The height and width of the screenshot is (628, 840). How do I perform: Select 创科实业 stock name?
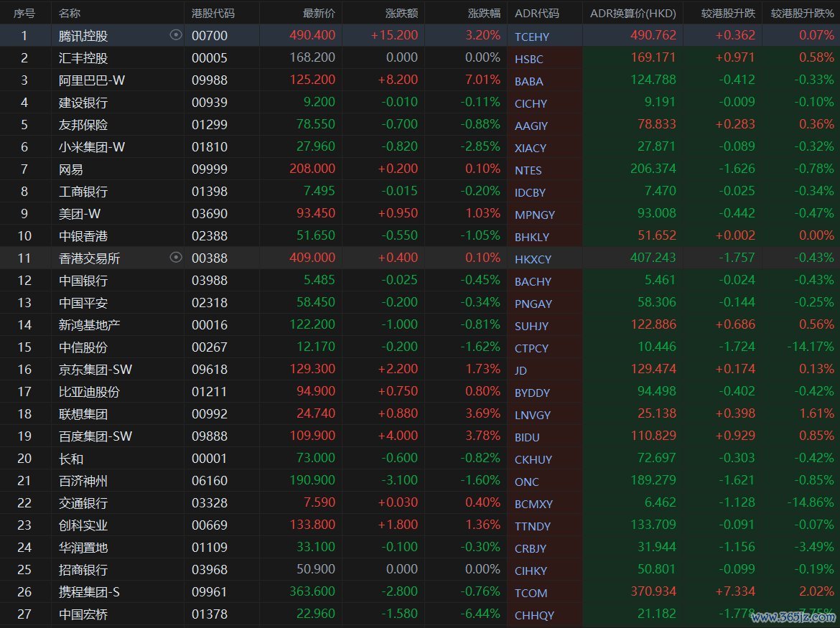point(83,525)
